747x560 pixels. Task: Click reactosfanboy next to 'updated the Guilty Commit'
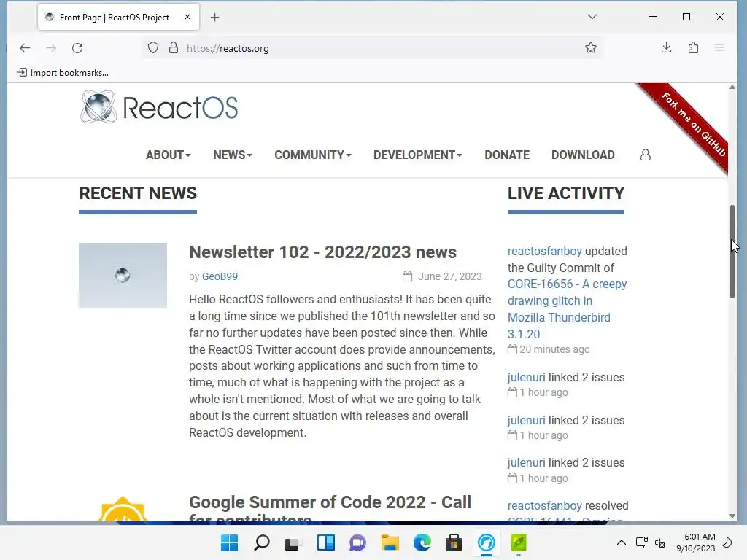pyautogui.click(x=544, y=251)
